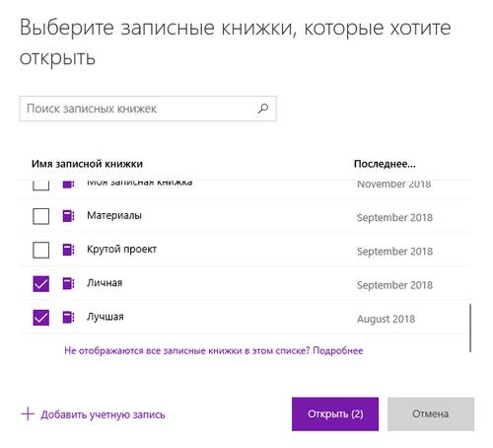This screenshot has height=448, width=493.
Task: Uncheck the Лучшая notebook checkbox
Action: tap(41, 318)
